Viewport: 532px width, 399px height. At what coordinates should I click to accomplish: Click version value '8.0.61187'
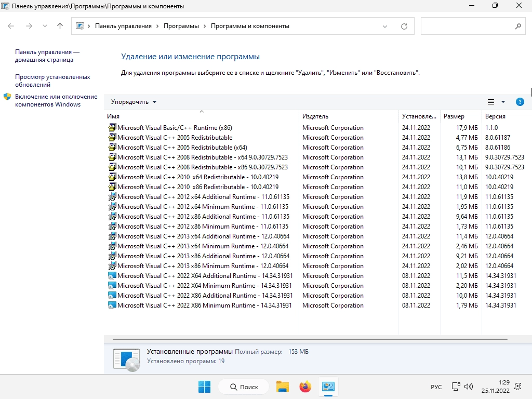click(498, 137)
